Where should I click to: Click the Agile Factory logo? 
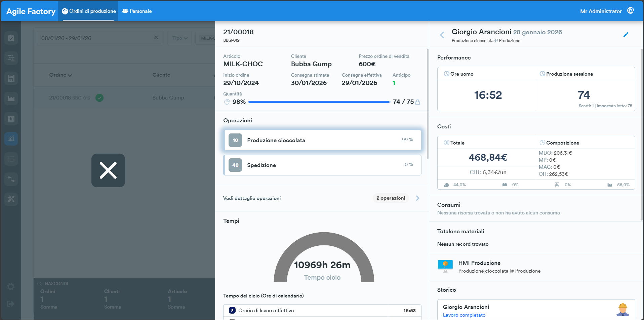coord(31,11)
